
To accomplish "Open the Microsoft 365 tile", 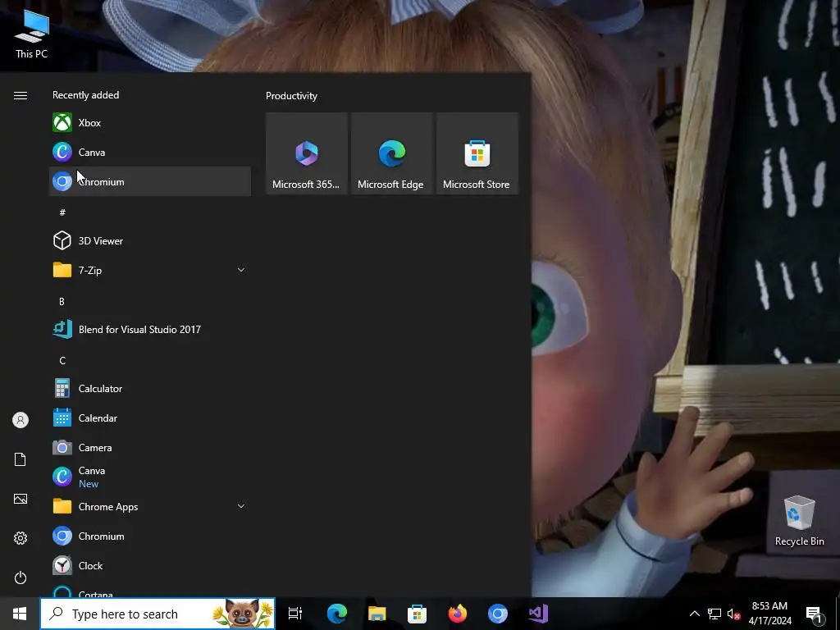I will pos(307,153).
